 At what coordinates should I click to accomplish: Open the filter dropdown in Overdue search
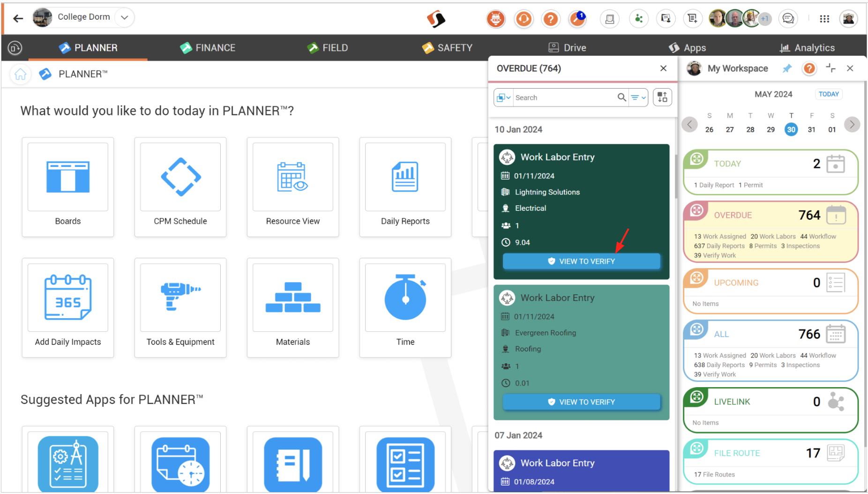[x=638, y=97]
